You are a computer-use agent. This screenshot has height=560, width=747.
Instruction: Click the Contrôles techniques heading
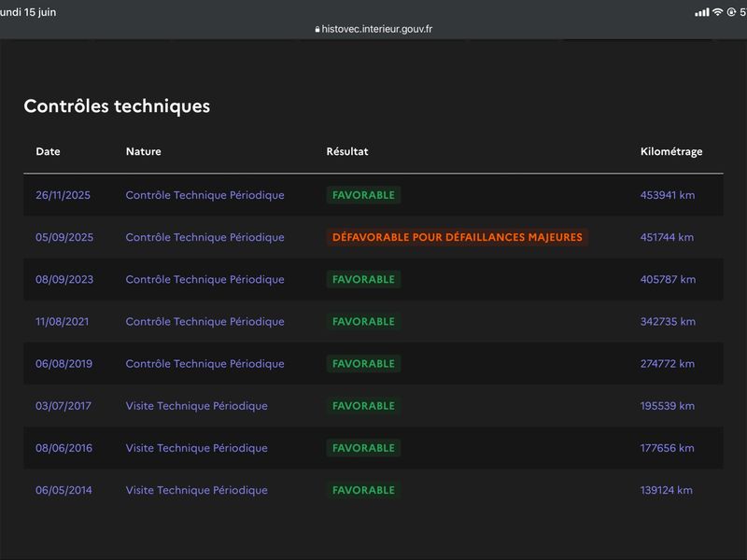point(117,106)
